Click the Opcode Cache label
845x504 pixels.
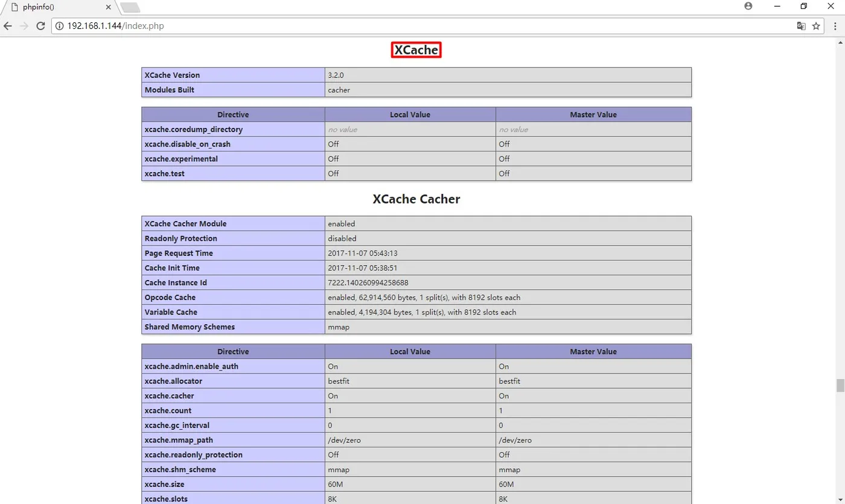tap(170, 298)
